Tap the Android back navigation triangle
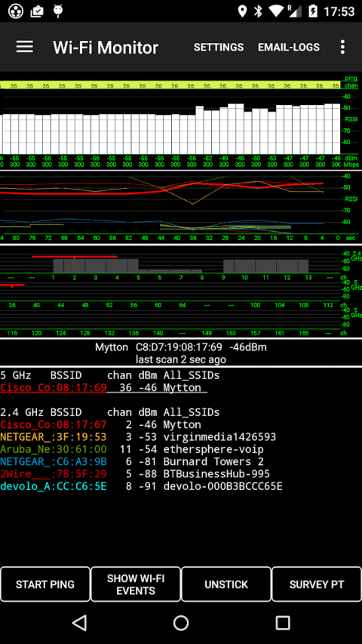362x644 pixels. click(x=79, y=623)
